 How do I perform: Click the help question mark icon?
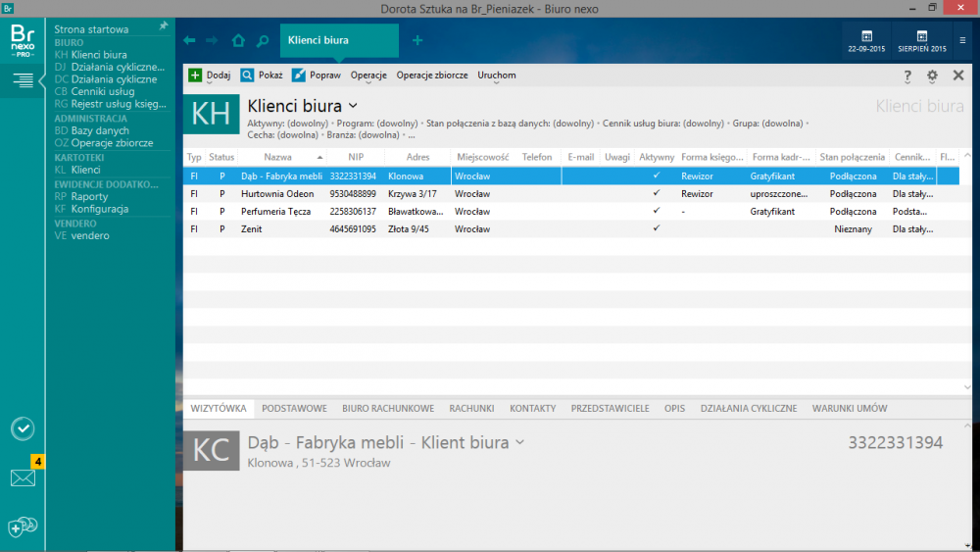907,75
